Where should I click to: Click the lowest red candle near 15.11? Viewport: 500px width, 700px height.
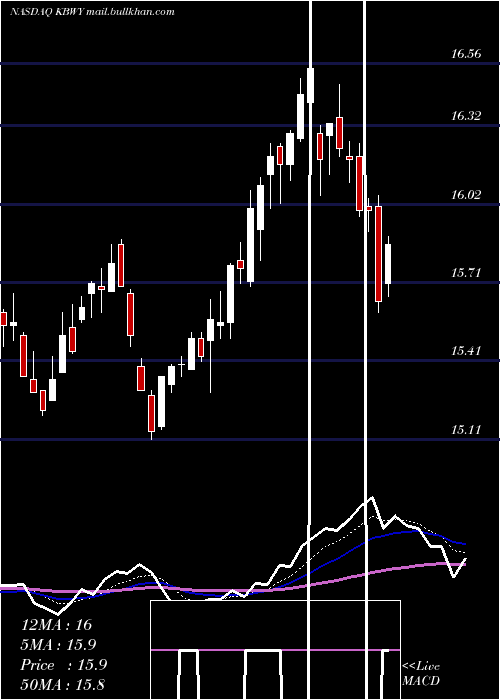tap(152, 413)
